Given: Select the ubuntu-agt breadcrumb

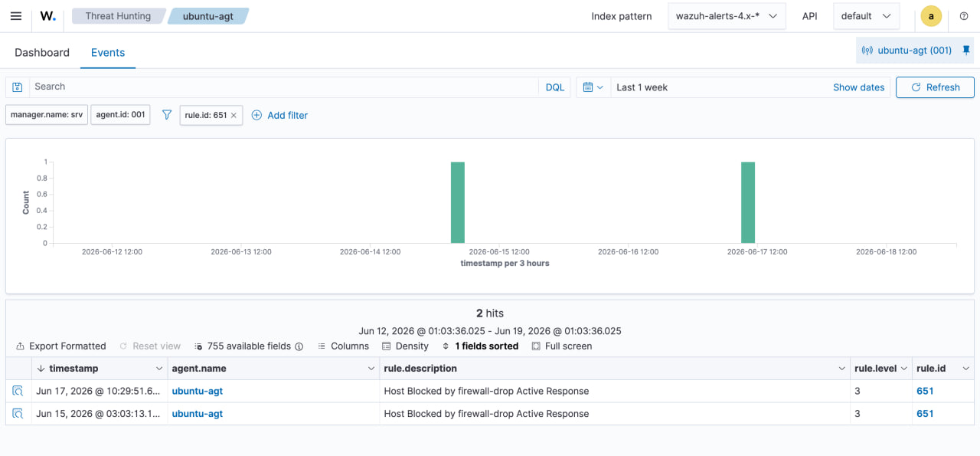Looking at the screenshot, I should click(x=208, y=16).
